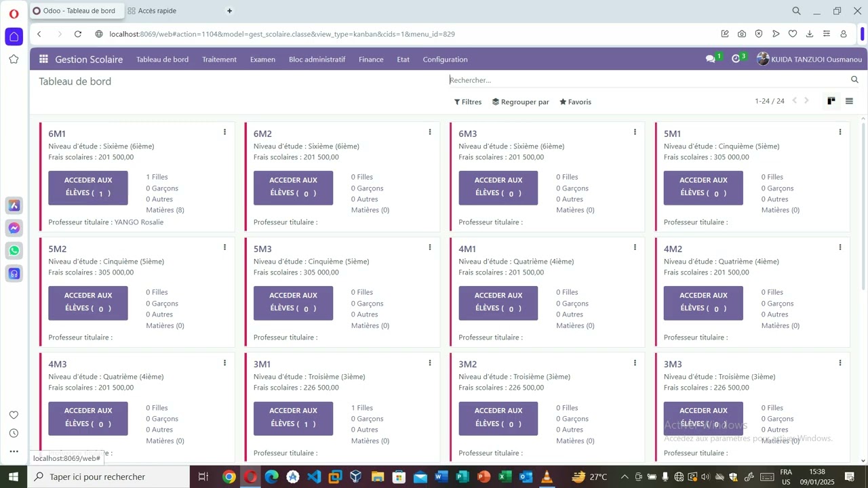Open the 4M1 card options menu

pyautogui.click(x=635, y=247)
